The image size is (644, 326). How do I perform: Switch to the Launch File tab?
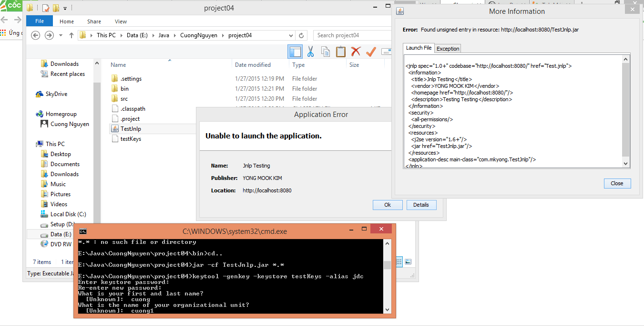click(419, 48)
